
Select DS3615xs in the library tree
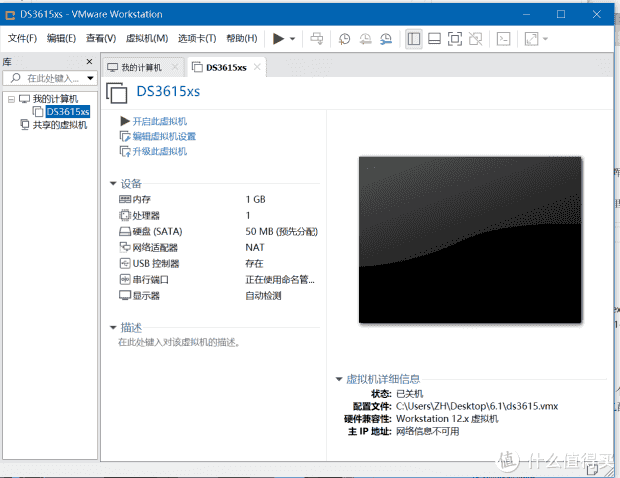68,111
